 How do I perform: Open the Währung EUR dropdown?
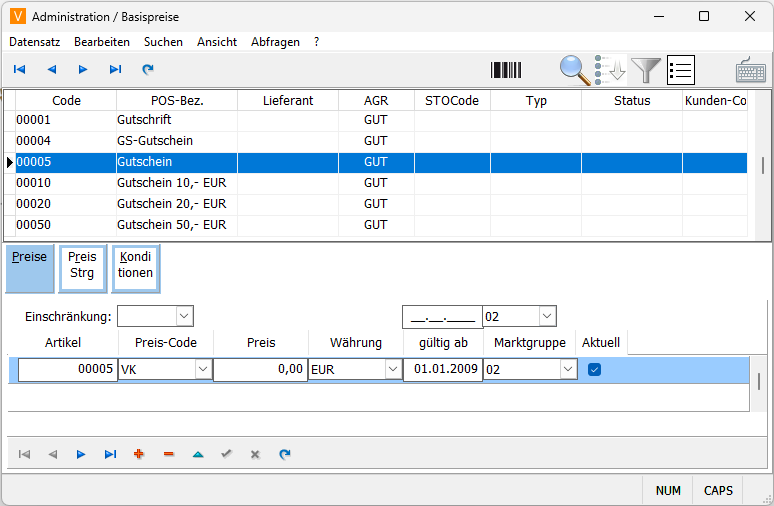(x=391, y=370)
